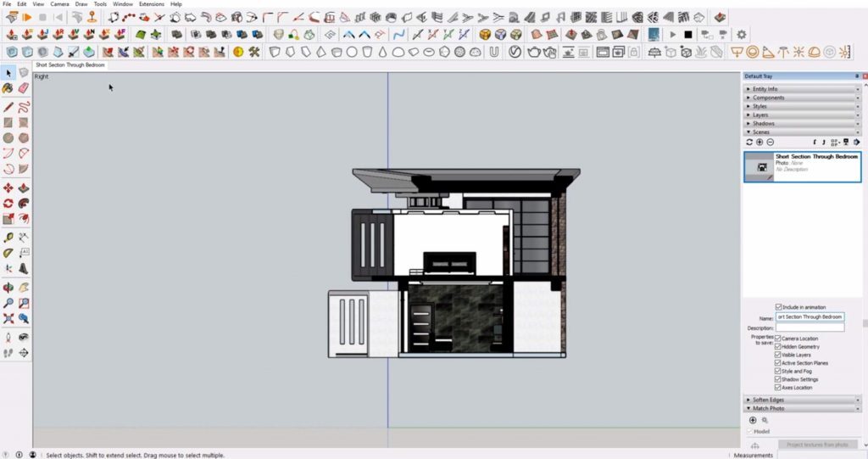The height and width of the screenshot is (459, 868).
Task: Click Update Scene refresh icon
Action: coord(749,143)
